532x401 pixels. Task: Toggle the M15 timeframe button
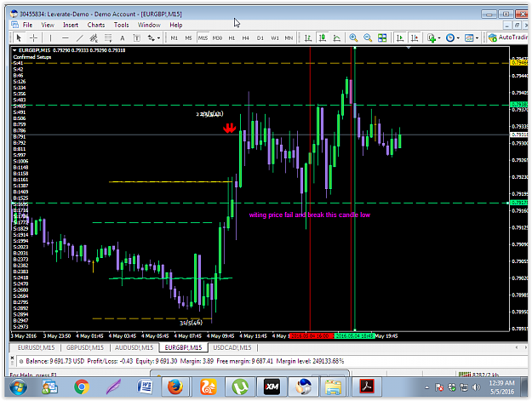click(x=203, y=38)
